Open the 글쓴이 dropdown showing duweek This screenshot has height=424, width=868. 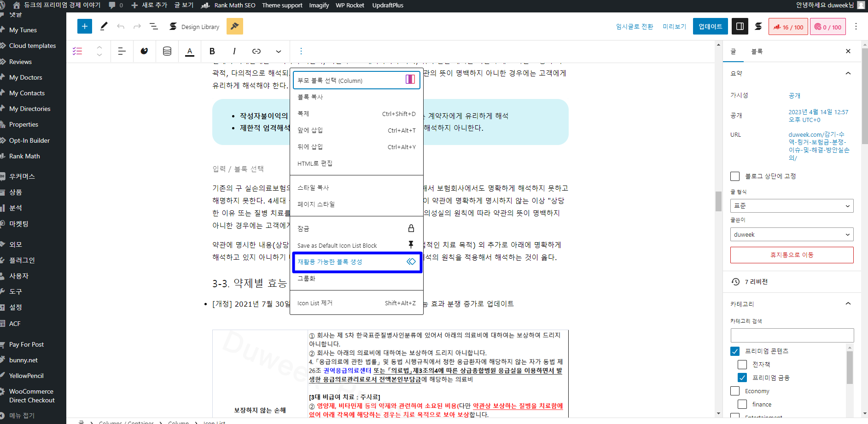[x=792, y=234]
